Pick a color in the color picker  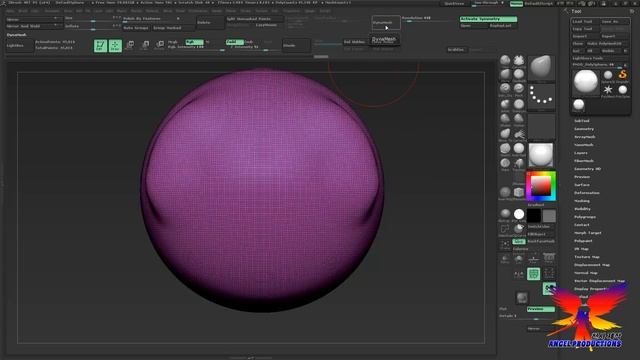(541, 186)
